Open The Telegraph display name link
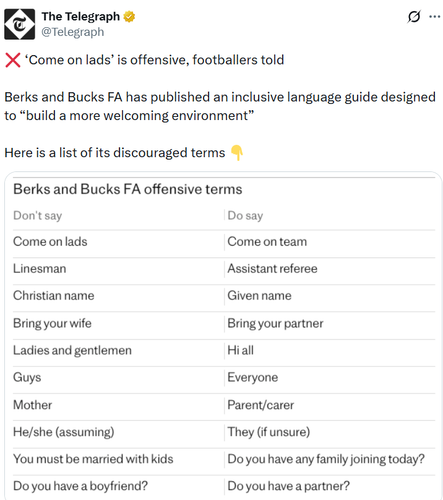The image size is (443, 500). coord(81,16)
